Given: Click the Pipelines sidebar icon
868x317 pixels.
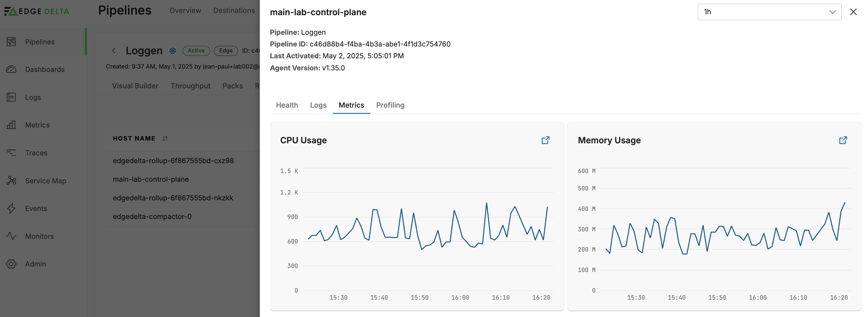Looking at the screenshot, I should click(11, 42).
